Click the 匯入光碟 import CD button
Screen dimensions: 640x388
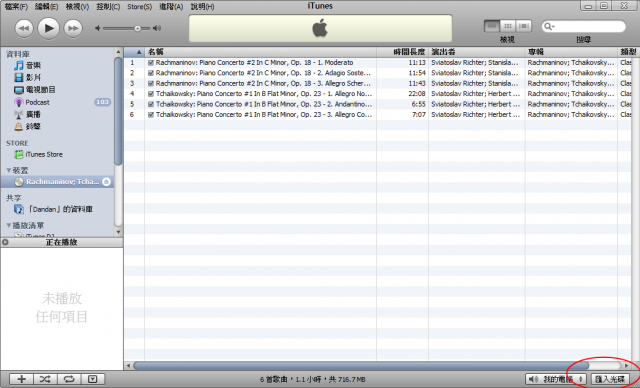click(x=610, y=379)
